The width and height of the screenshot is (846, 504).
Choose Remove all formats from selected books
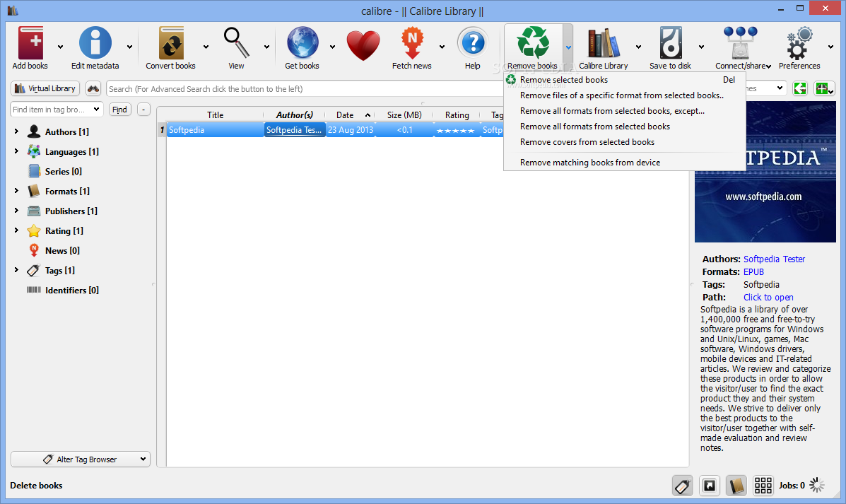pyautogui.click(x=625, y=127)
